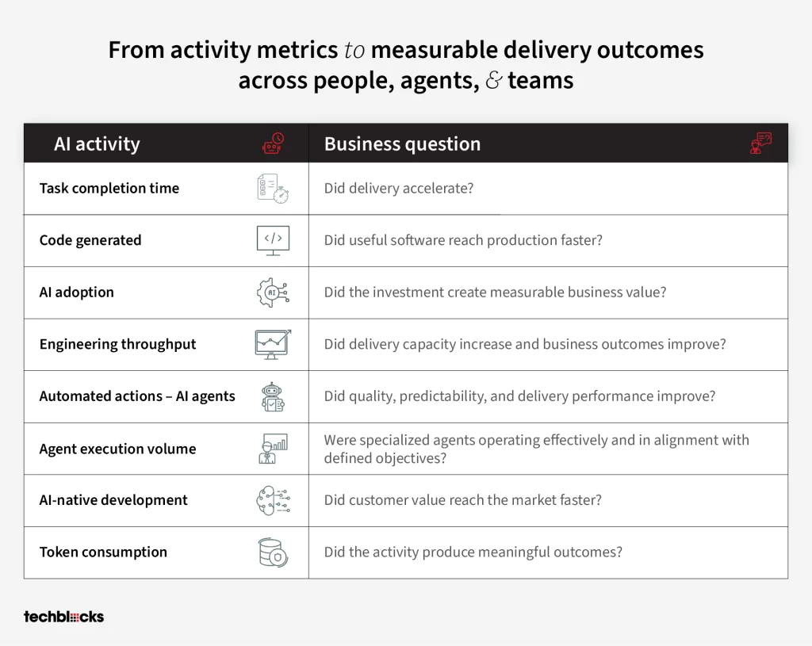Click the agent execution volume presenter icon
This screenshot has width=812, height=646.
pos(273,449)
